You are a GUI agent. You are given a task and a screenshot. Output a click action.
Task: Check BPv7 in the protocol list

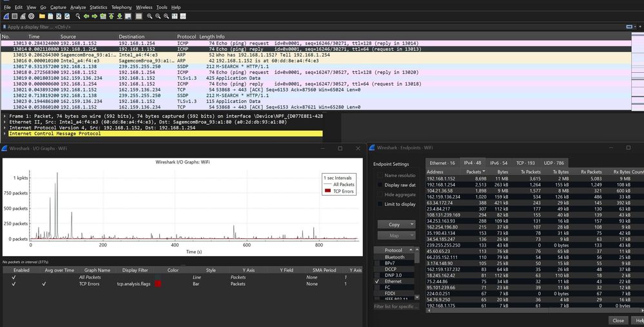click(377, 263)
